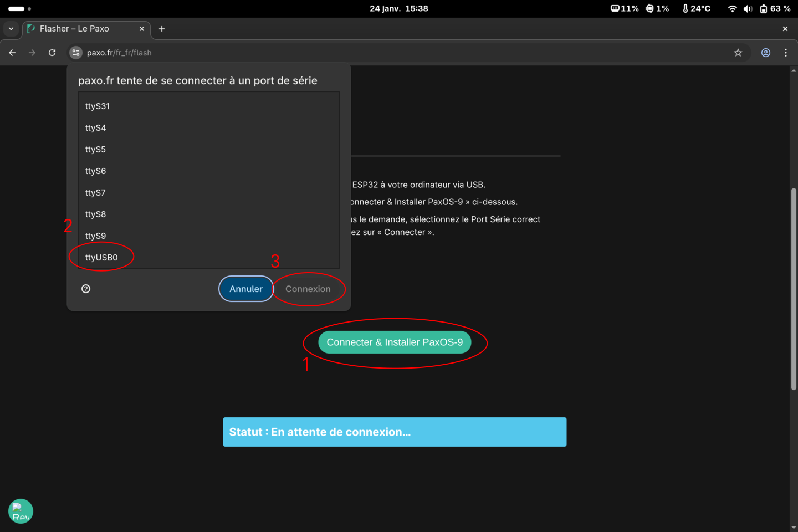The image size is (798, 532).
Task: Open the help icon in the serial dialog
Action: 86,288
